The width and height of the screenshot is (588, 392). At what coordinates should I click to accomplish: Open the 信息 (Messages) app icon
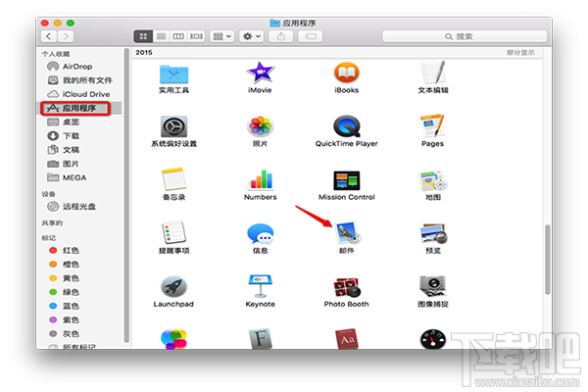[261, 233]
